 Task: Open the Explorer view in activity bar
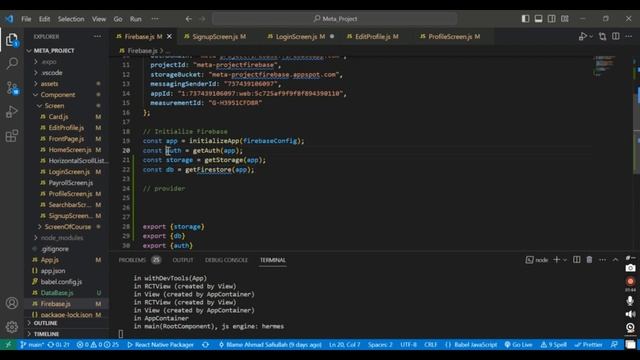(x=12, y=40)
